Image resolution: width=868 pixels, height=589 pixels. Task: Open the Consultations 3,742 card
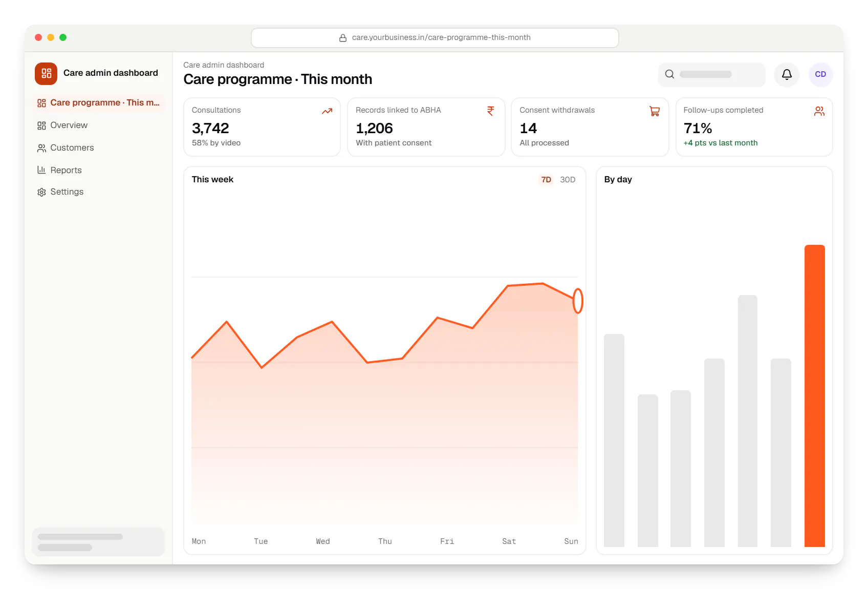click(262, 127)
